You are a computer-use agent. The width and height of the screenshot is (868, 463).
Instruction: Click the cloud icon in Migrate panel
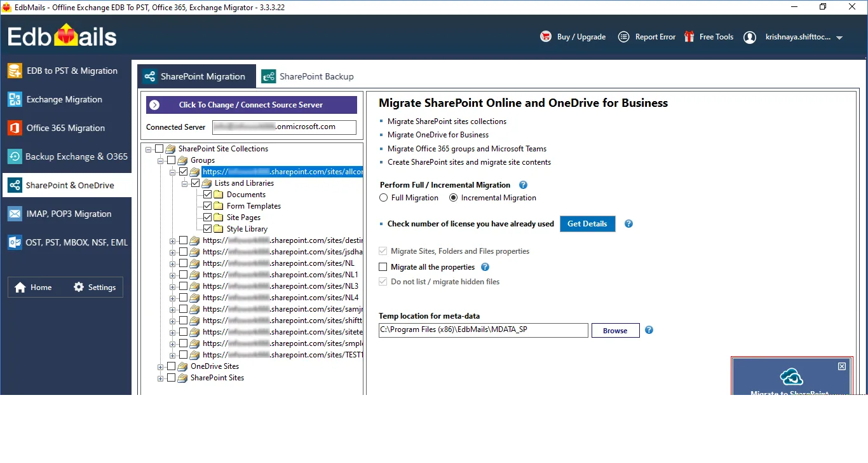pos(792,377)
